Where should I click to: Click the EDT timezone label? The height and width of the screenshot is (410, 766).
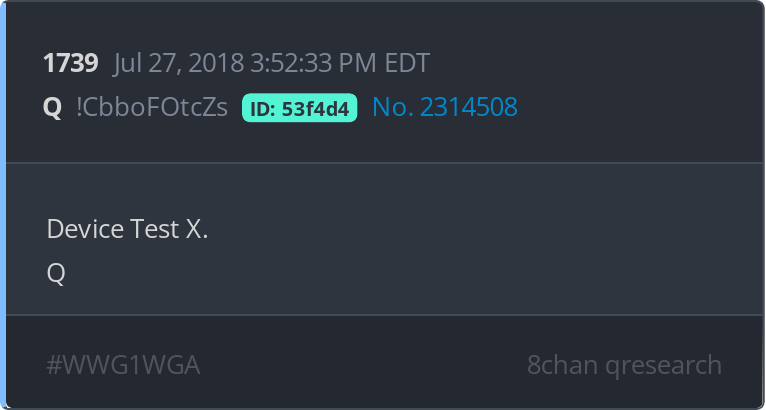(407, 63)
